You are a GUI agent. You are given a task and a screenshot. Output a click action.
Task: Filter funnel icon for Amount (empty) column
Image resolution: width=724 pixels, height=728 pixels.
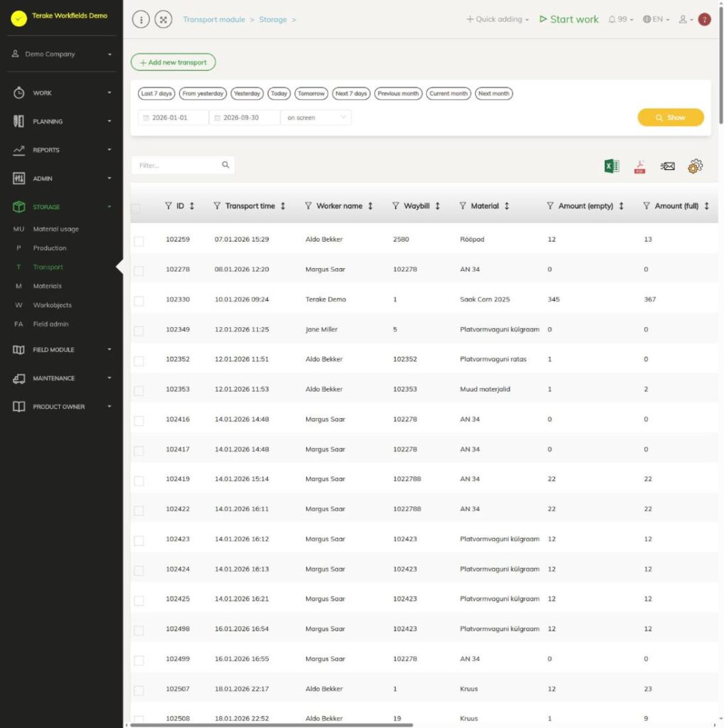(550, 205)
